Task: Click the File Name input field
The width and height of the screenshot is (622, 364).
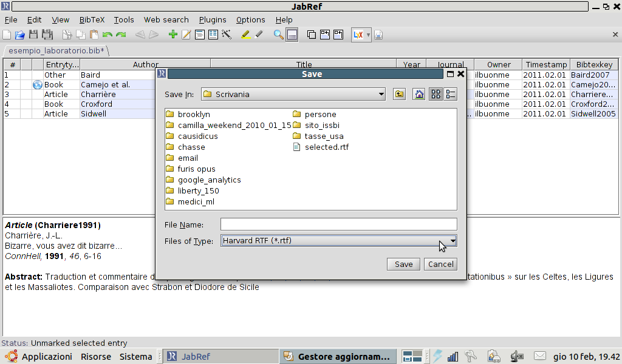Action: click(339, 224)
